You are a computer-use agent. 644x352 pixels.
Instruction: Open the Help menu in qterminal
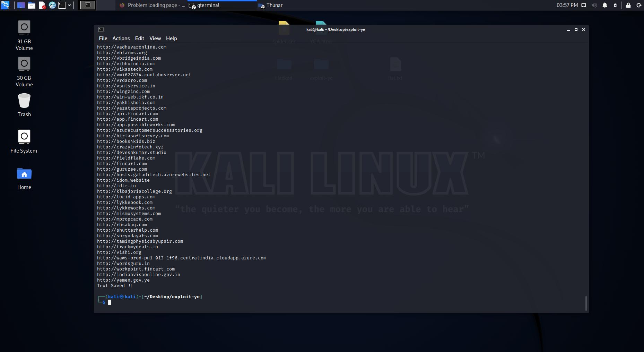point(172,38)
